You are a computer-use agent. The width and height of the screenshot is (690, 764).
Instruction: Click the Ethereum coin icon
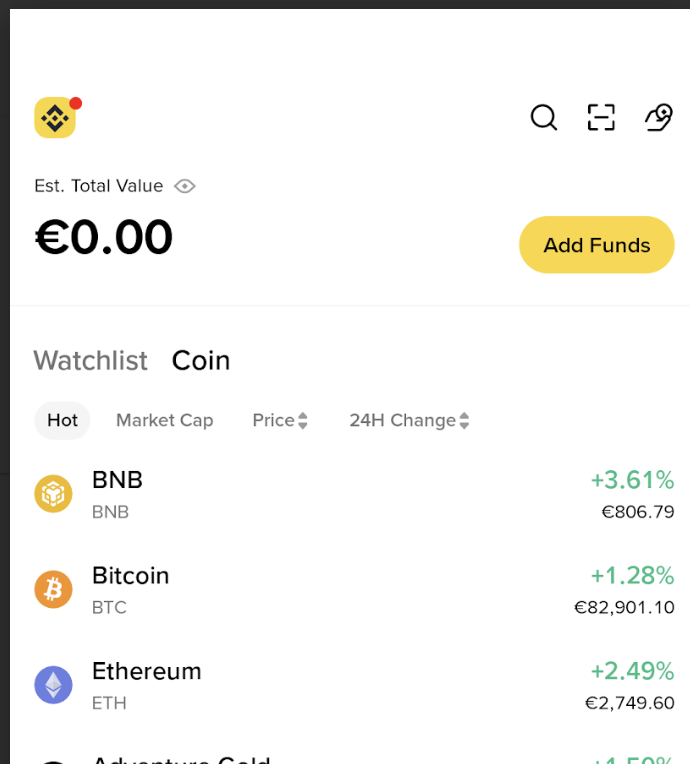coord(54,685)
